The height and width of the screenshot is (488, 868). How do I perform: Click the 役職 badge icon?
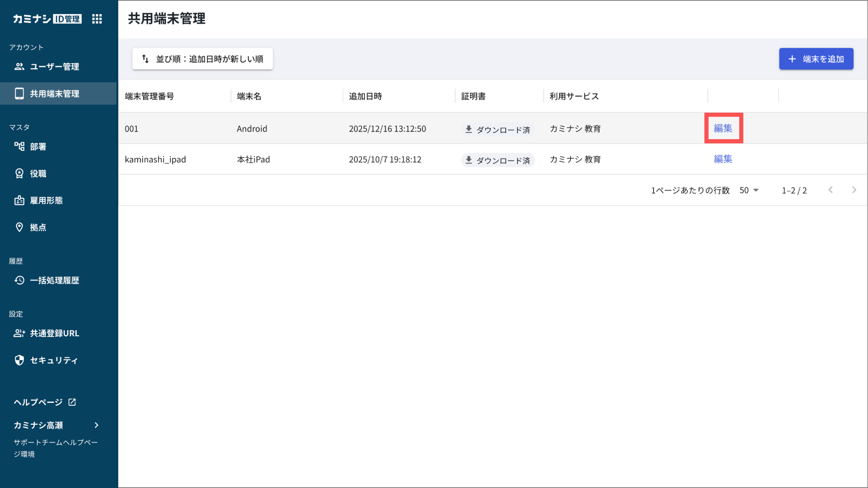(19, 173)
